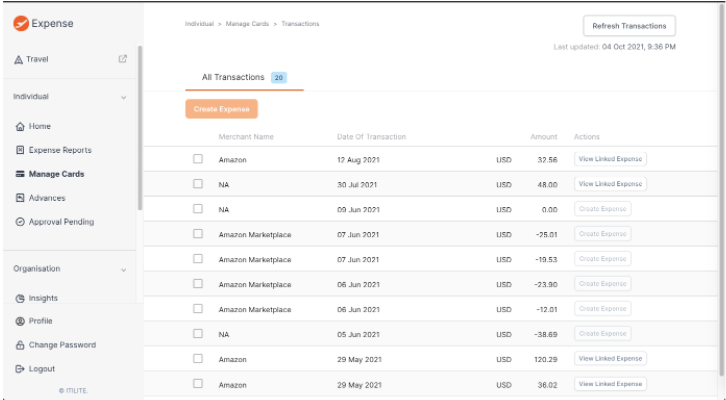This screenshot has width=726, height=400.
Task: Collapse the Individual section chevron
Action: pos(123,98)
